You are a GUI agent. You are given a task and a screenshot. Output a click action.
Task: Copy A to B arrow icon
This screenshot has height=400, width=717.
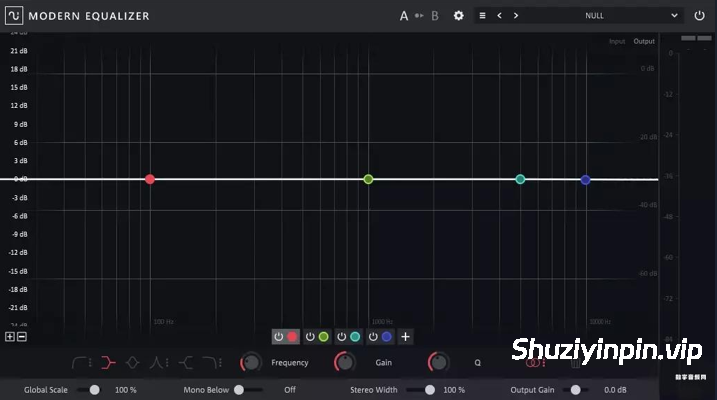tap(419, 16)
